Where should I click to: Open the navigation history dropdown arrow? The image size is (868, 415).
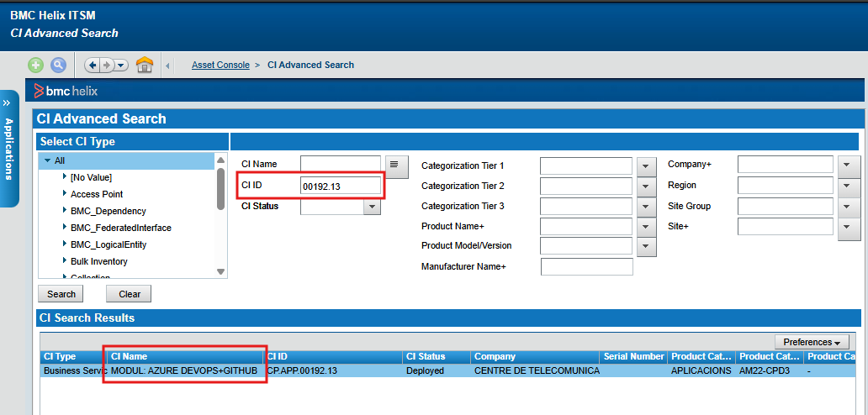point(120,66)
